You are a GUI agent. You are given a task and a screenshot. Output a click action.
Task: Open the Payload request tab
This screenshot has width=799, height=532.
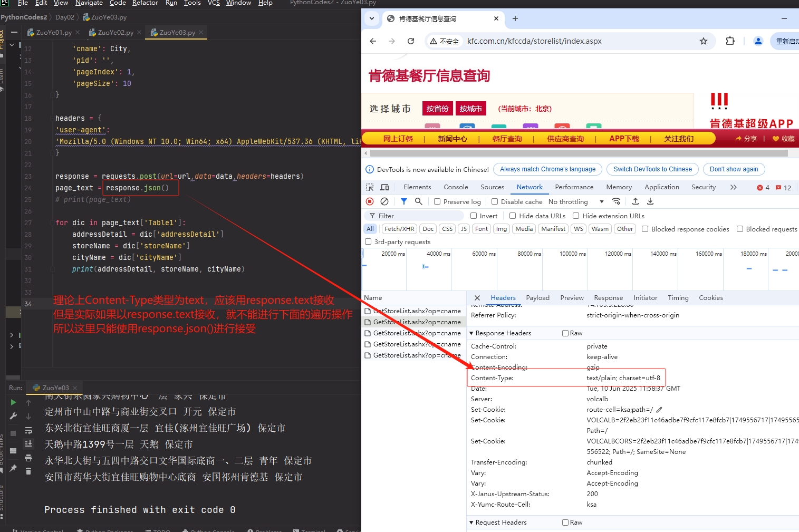click(x=537, y=298)
